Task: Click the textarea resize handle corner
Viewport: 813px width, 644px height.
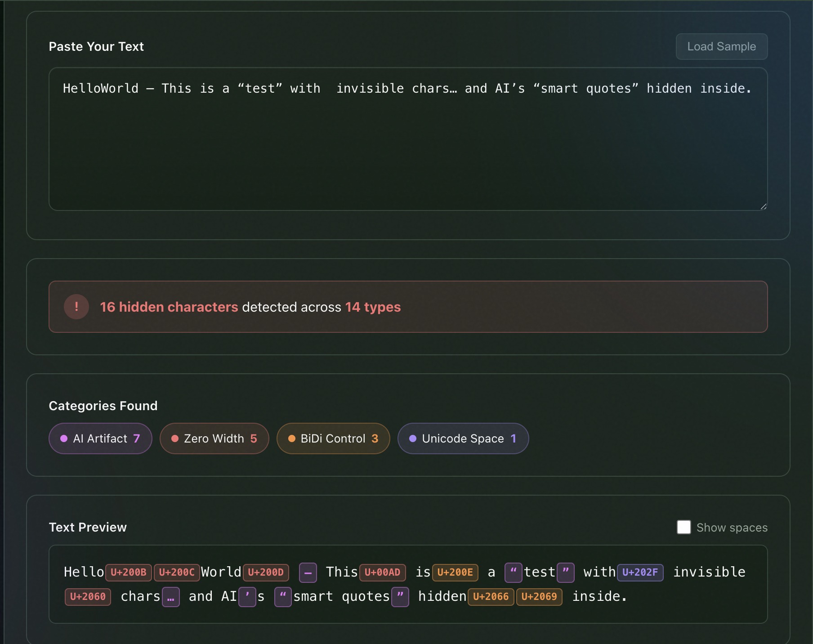Action: point(763,206)
